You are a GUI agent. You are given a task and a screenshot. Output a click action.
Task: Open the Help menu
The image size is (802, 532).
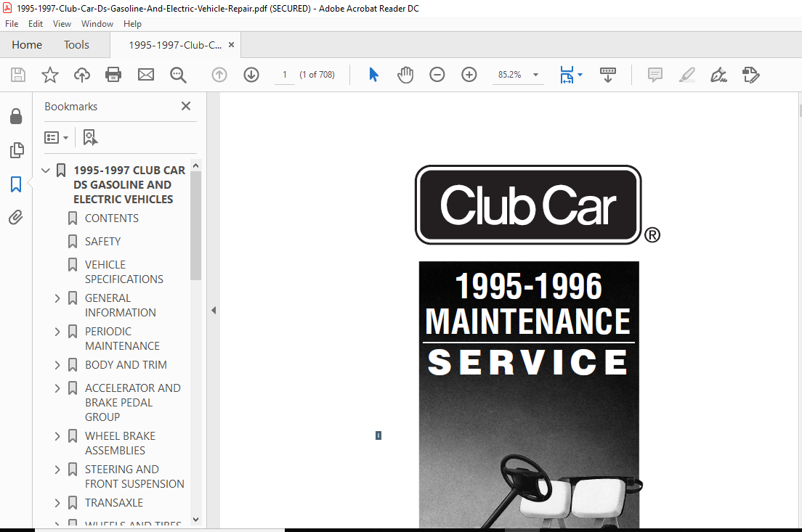tap(132, 24)
